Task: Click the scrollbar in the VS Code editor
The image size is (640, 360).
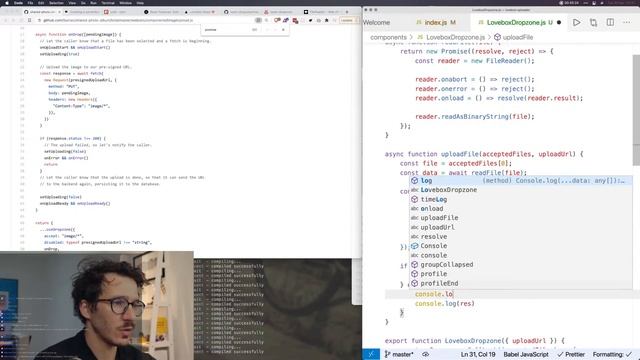Action: (x=636, y=110)
